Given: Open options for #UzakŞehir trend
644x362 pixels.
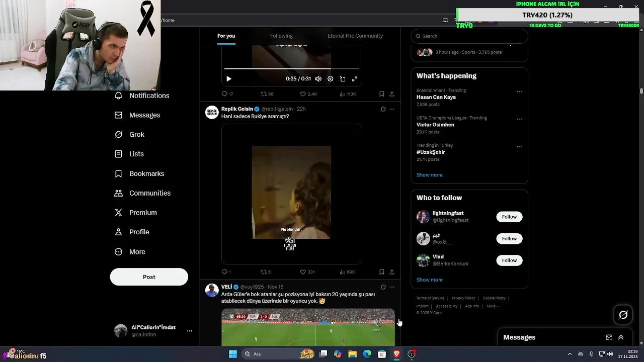Looking at the screenshot, I should 519,147.
